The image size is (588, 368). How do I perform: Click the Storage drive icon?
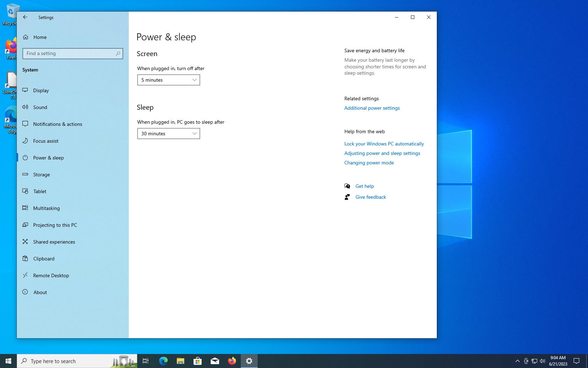25,174
